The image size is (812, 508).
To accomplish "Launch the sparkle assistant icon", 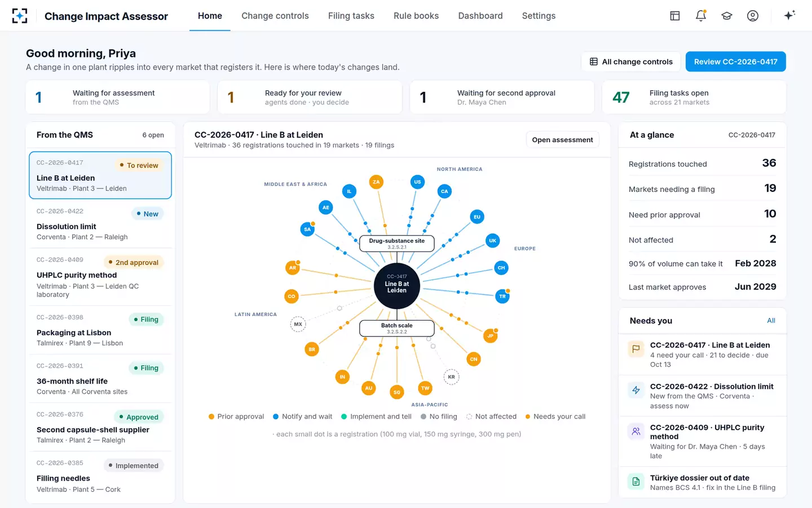I will click(789, 15).
